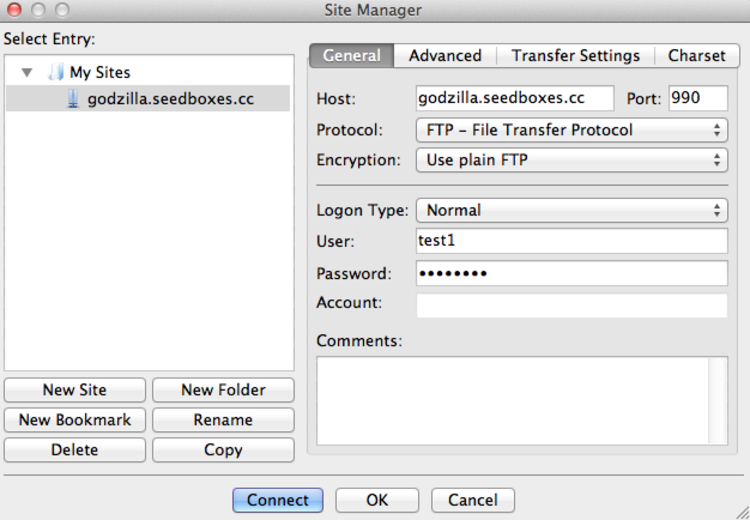Click the godzilla.seedboxes.cc server icon

click(x=73, y=99)
